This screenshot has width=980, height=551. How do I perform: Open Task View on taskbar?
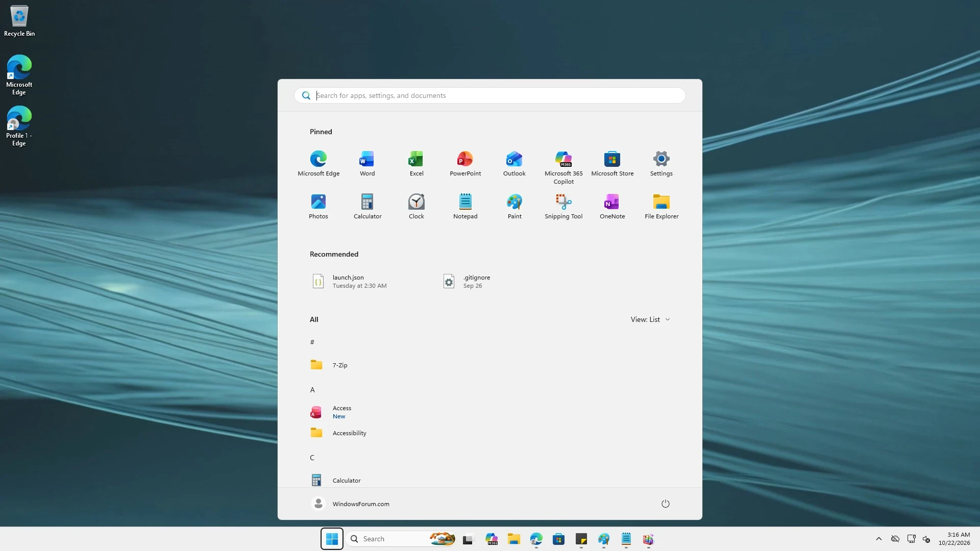468,539
